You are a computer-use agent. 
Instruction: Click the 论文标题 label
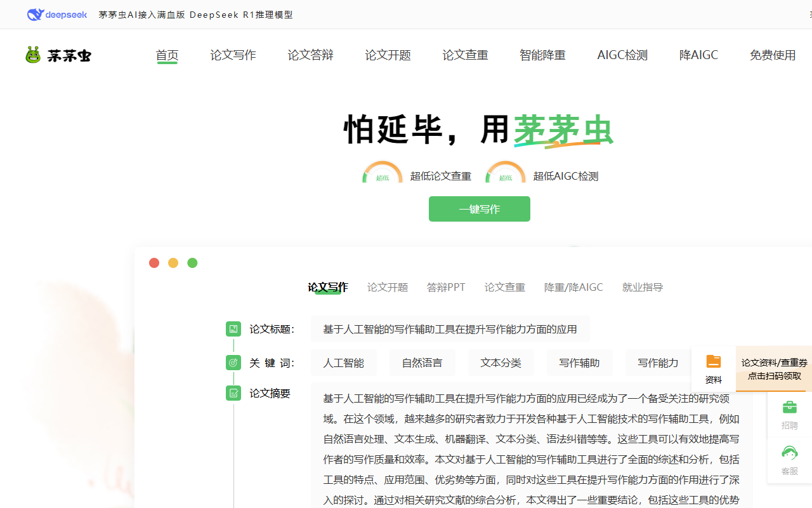click(272, 329)
